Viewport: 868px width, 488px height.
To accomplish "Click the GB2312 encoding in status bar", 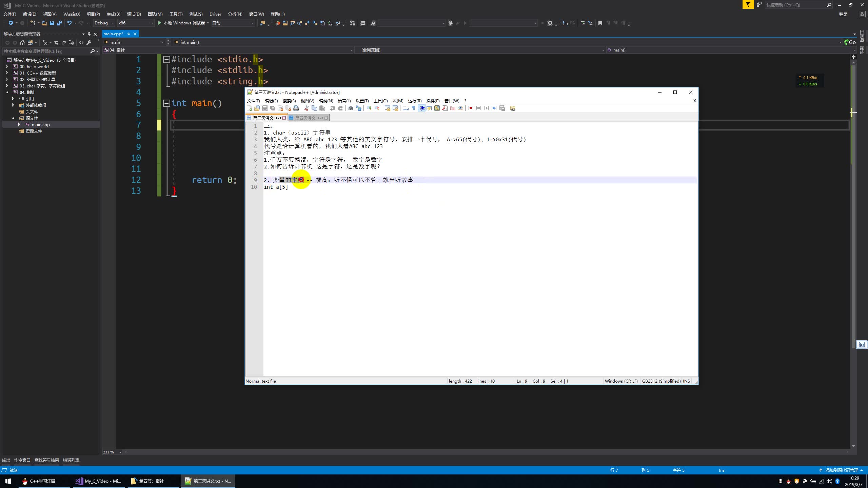I will pos(661,381).
